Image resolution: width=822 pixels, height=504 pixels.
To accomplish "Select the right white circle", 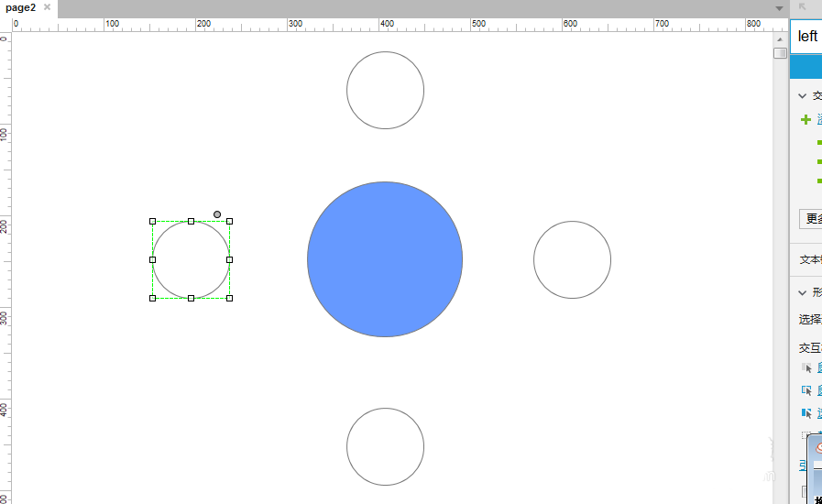I will pos(572,259).
